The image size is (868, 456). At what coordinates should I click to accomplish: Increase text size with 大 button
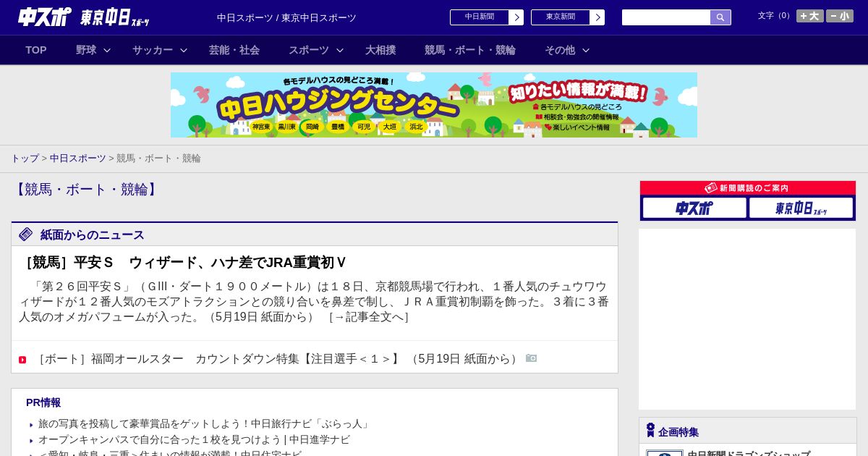point(810,16)
